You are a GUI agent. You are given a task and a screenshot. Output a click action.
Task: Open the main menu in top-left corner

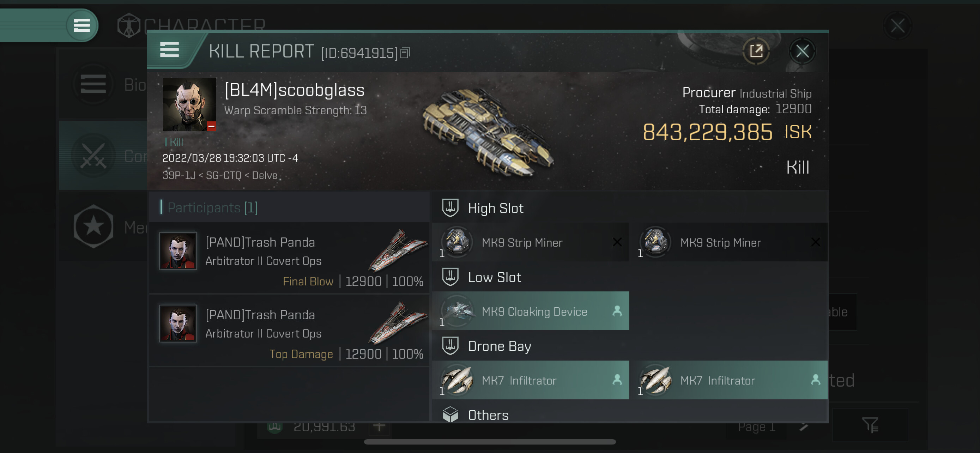(81, 25)
